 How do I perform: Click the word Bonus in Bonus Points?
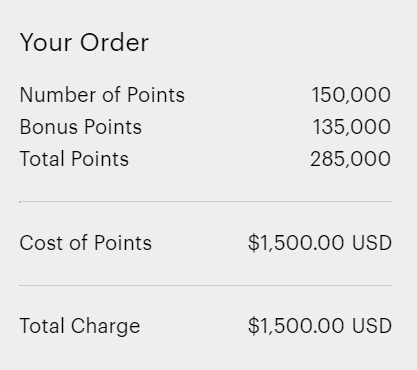49,127
